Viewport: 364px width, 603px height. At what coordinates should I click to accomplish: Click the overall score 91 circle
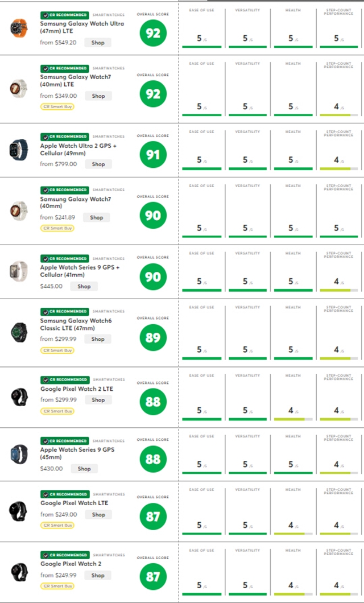pos(153,155)
